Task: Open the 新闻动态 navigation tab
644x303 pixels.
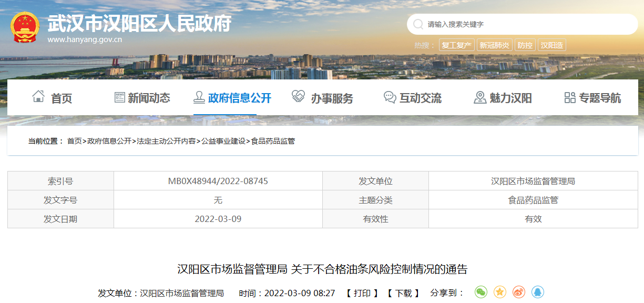Action: (149, 98)
